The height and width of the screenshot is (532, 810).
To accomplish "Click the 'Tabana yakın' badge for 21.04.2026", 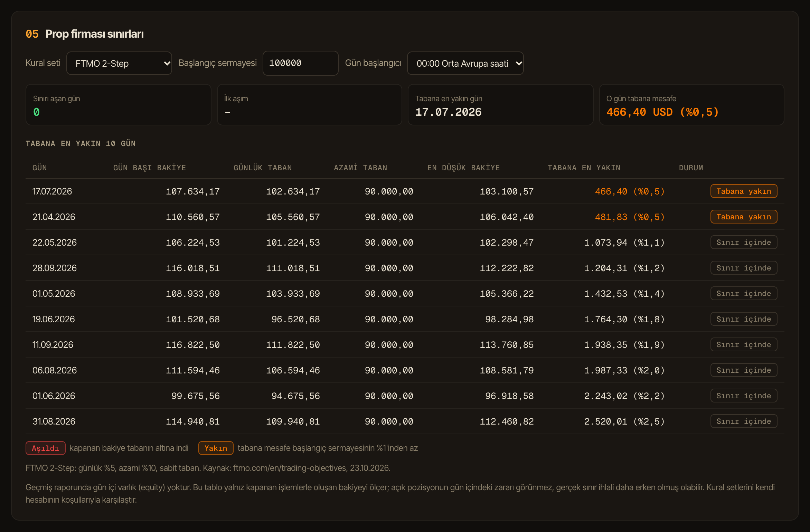I will (x=744, y=217).
